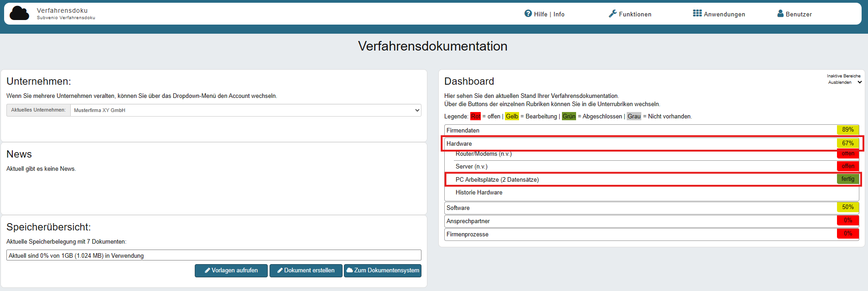Screen dimensions: 868x291
Task: Open the Benutzer menu
Action: pyautogui.click(x=795, y=14)
